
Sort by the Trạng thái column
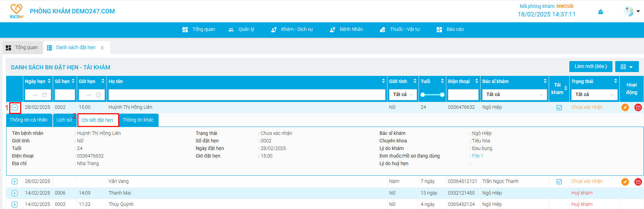pos(616,81)
